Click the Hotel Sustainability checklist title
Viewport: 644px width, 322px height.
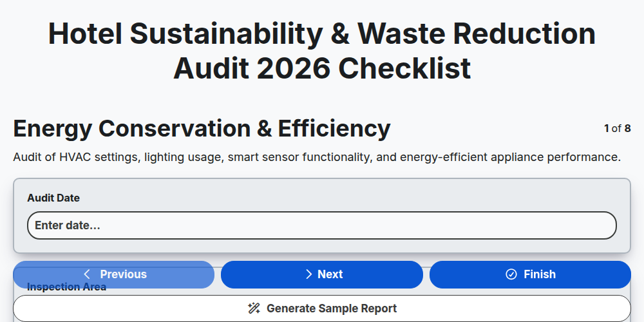[x=322, y=51]
